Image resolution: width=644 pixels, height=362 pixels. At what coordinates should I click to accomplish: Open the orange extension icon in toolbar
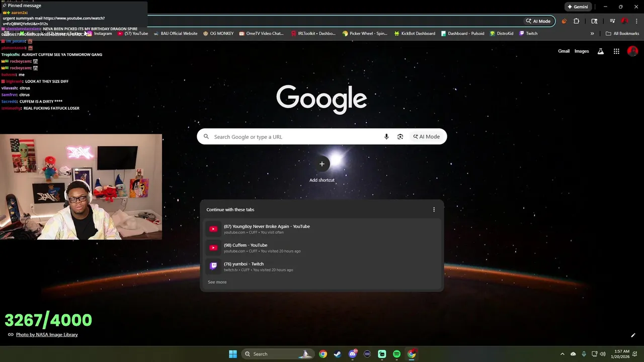coord(564,21)
